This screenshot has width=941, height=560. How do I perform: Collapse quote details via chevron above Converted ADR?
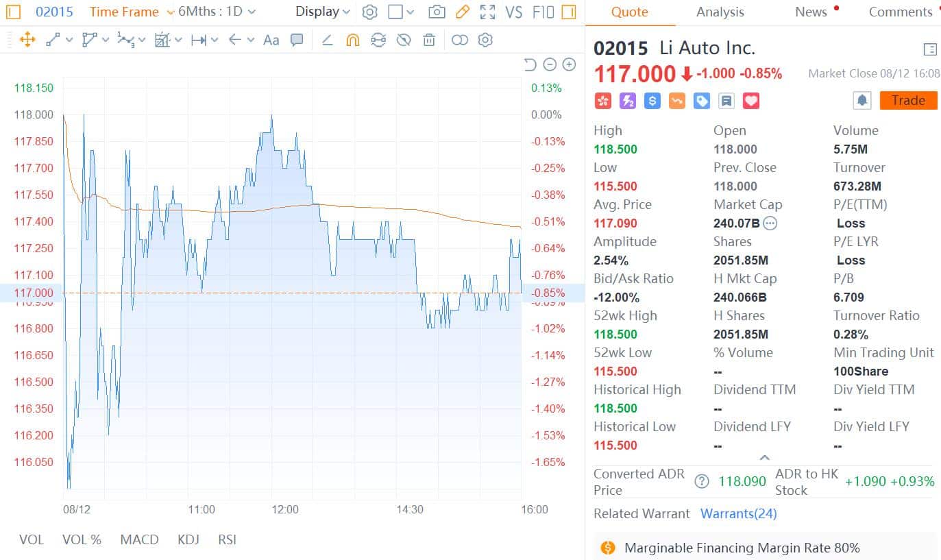click(x=765, y=457)
